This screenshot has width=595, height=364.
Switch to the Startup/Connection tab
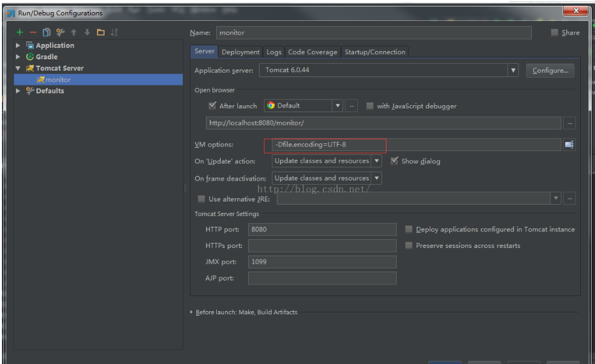pos(375,52)
